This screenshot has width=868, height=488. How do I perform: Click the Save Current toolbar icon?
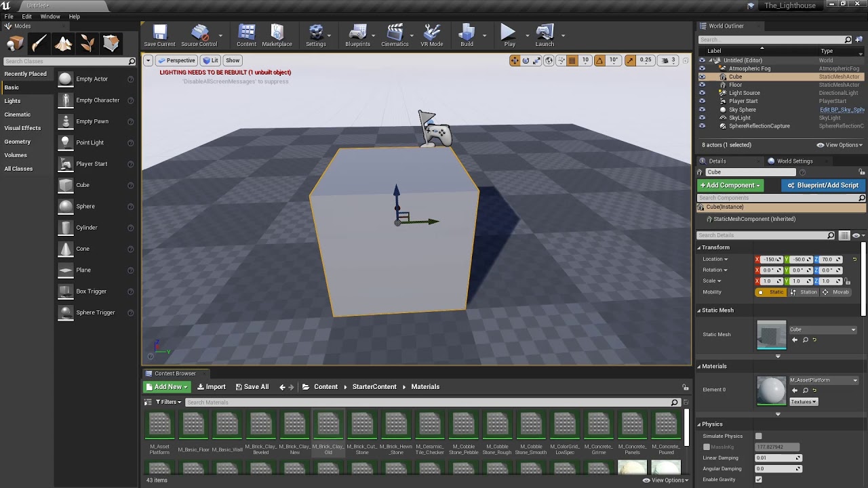[159, 35]
